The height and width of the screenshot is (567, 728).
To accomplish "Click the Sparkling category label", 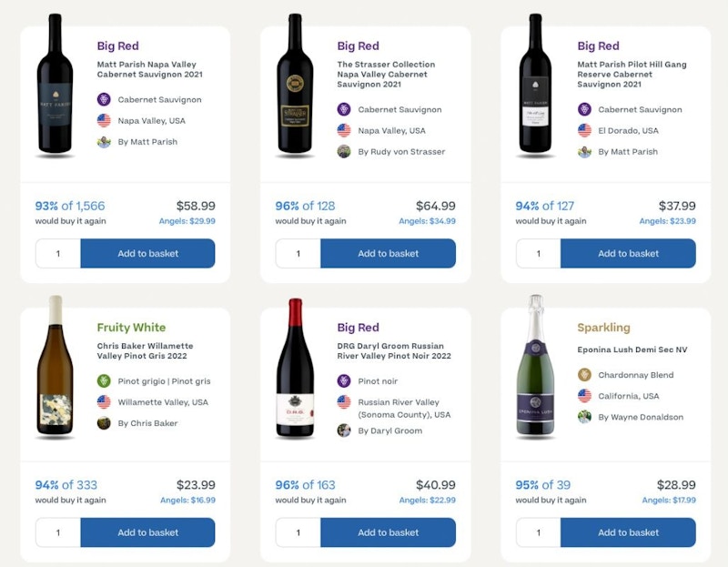I will tap(603, 328).
